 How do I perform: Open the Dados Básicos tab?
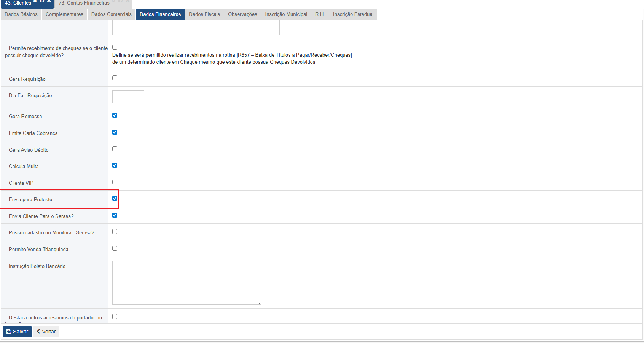[x=21, y=14]
